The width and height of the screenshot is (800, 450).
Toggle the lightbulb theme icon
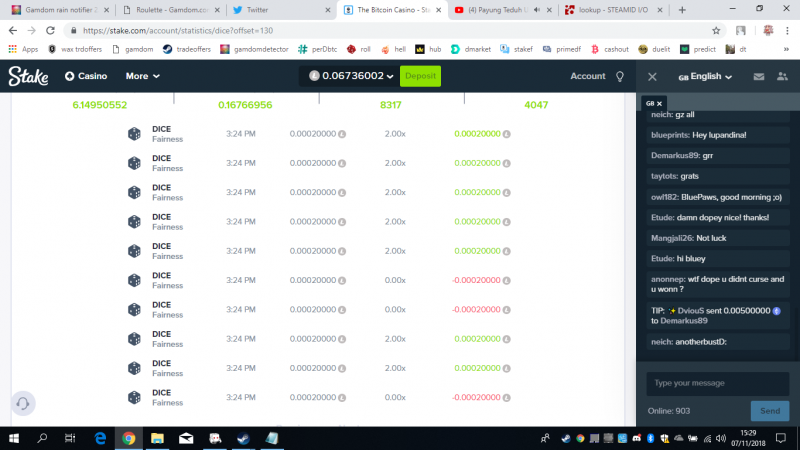(620, 77)
